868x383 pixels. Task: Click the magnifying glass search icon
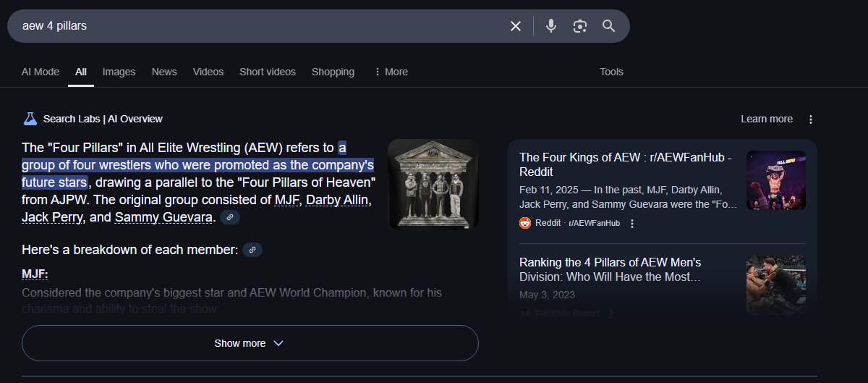(609, 26)
